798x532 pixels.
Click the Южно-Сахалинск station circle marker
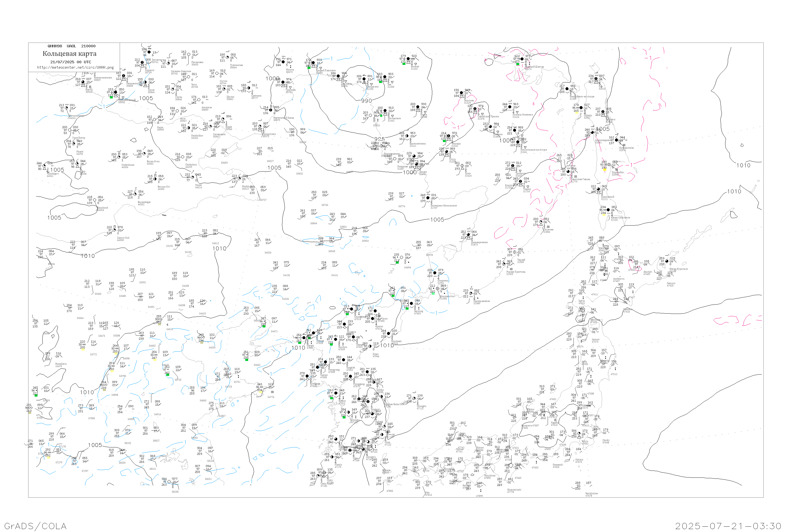(608, 210)
